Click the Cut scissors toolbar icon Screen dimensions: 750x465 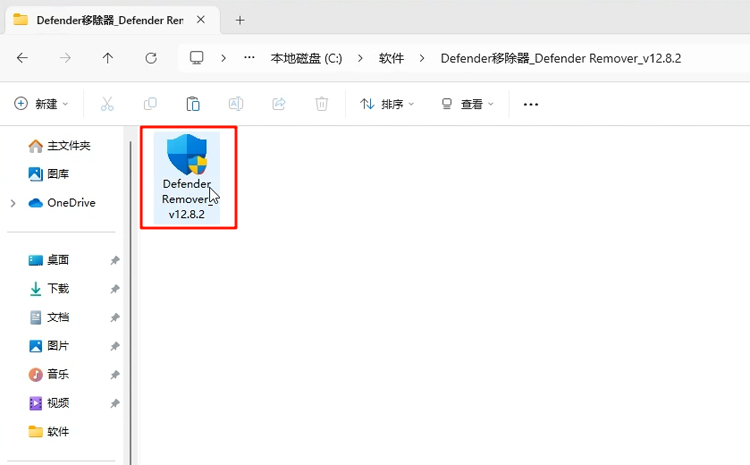[107, 104]
